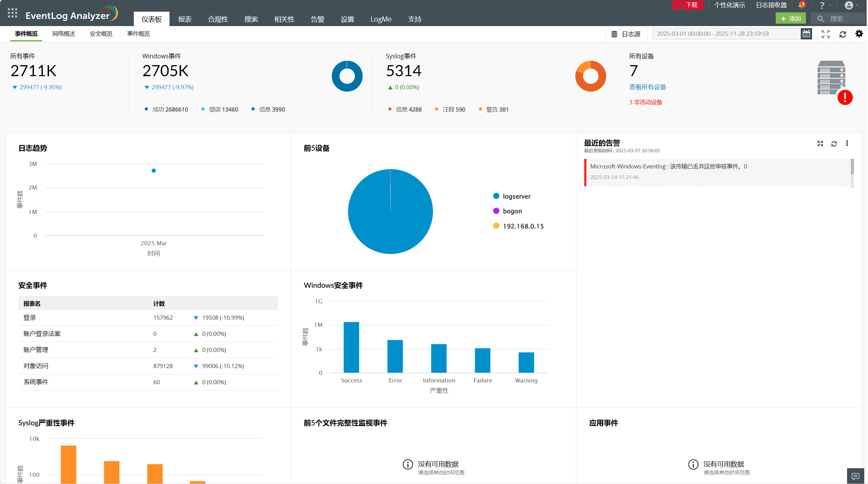This screenshot has width=868, height=484.
Task: Enter fullscreen dashboard view icon
Action: tap(825, 34)
